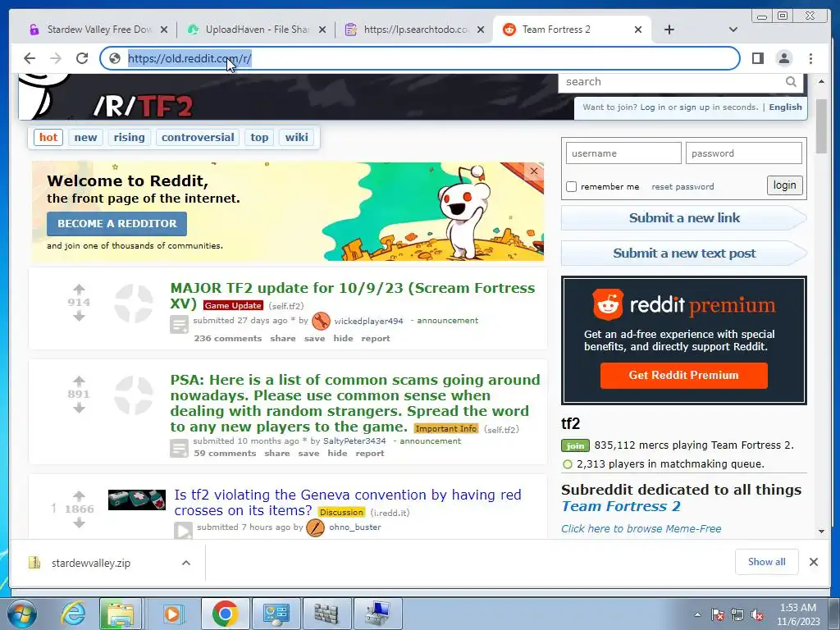Image resolution: width=840 pixels, height=630 pixels.
Task: Close the lp.searchtodo.com browser tab
Action: pos(481,30)
